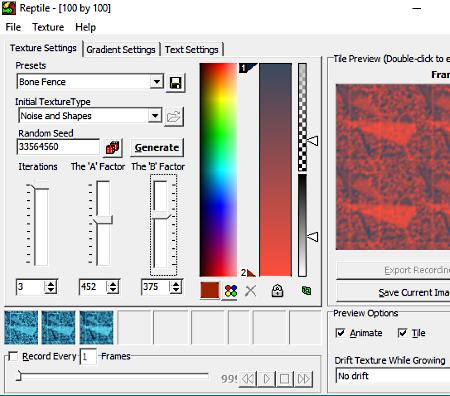Switch to the Gradient Settings tab
Viewport: 450px width, 396px height.
tap(121, 50)
